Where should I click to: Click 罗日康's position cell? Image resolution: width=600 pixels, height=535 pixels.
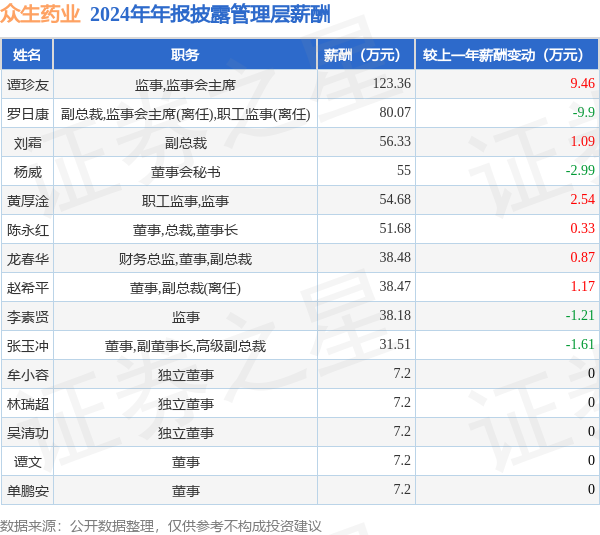point(185,114)
